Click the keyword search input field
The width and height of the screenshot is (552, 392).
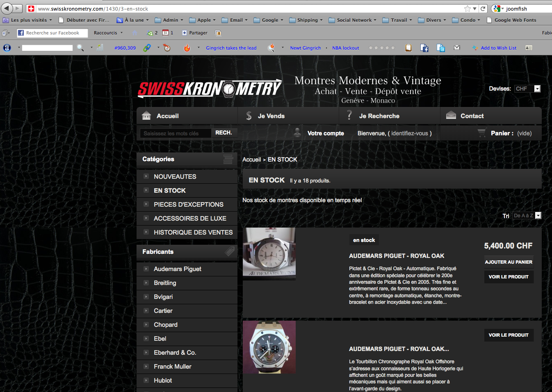tap(176, 133)
